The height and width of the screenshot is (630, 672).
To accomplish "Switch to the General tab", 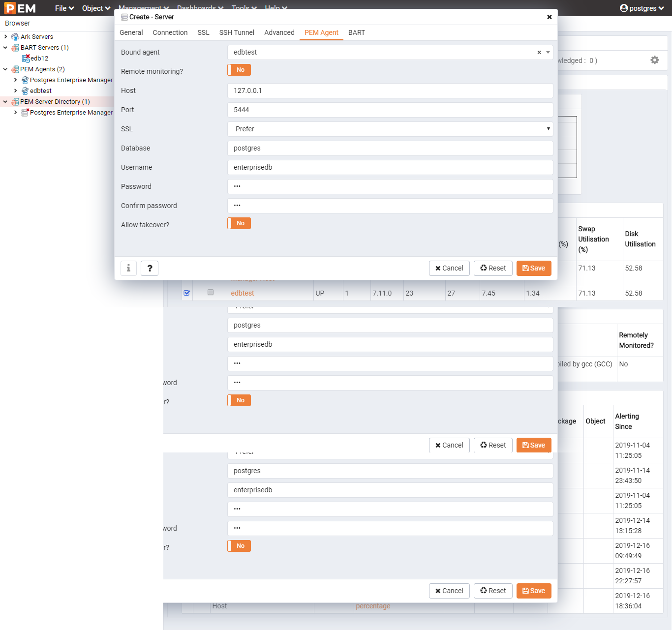I will 131,32.
